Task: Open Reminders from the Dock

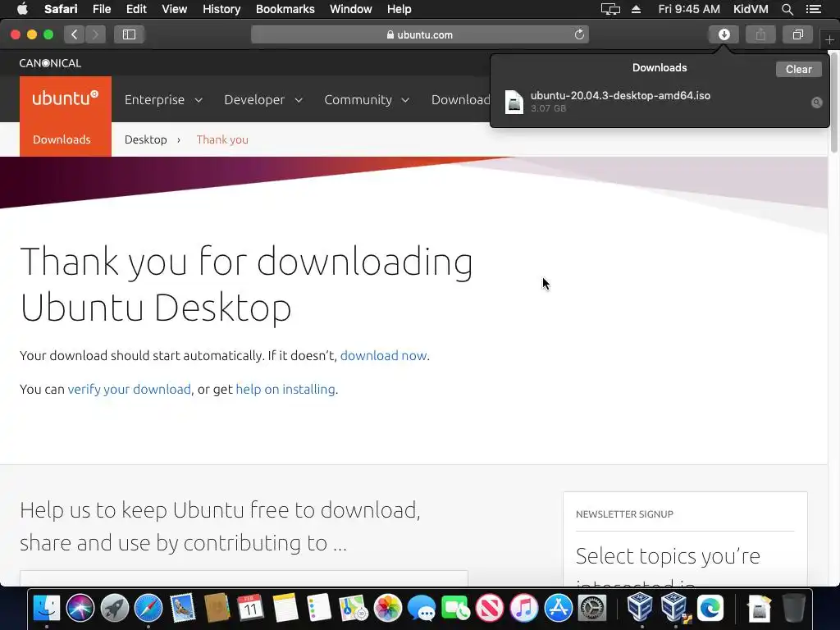Action: [319, 608]
